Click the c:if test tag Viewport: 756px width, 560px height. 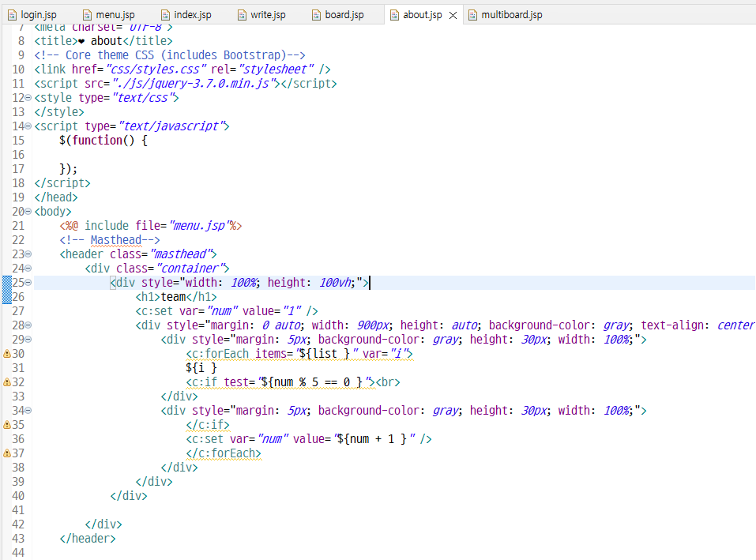click(x=280, y=382)
